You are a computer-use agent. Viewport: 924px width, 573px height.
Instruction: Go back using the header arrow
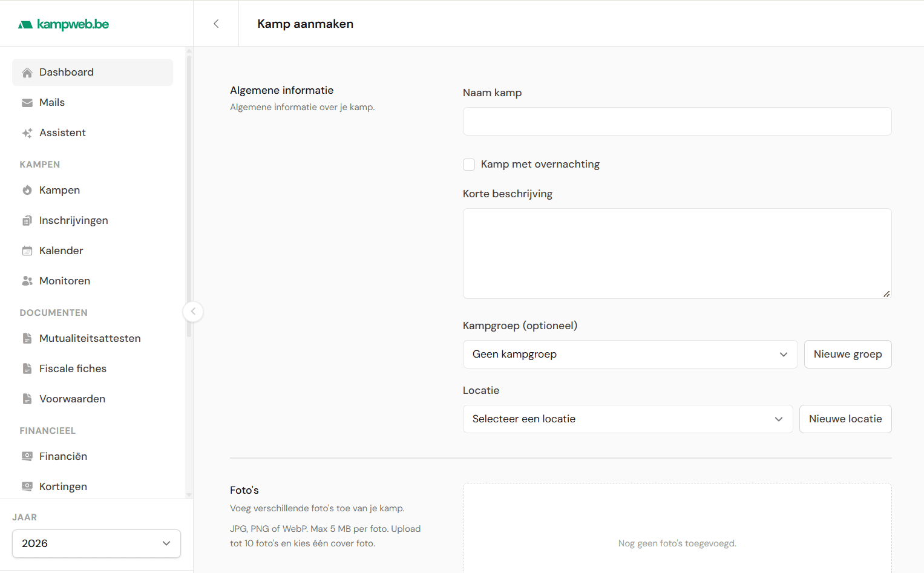pos(216,24)
